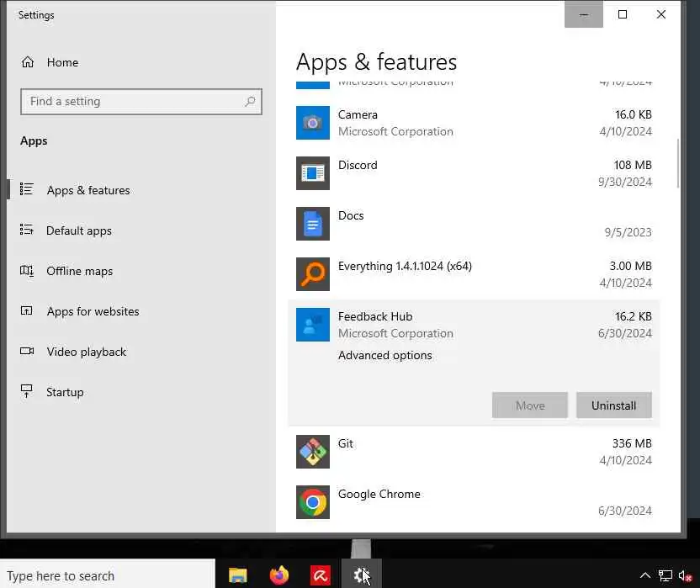
Task: Click the Startup icon in sidebar
Action: [26, 391]
